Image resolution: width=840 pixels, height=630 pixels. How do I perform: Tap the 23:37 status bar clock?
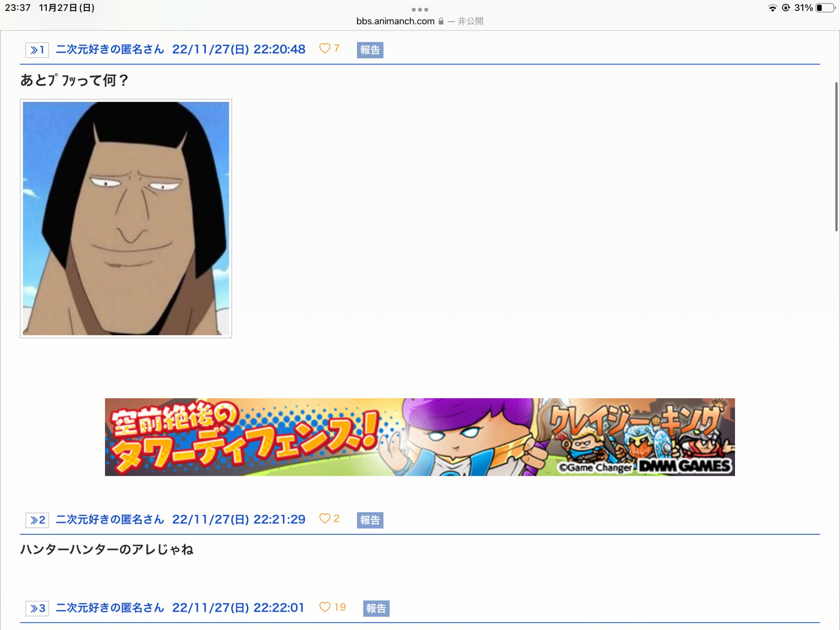(x=18, y=8)
